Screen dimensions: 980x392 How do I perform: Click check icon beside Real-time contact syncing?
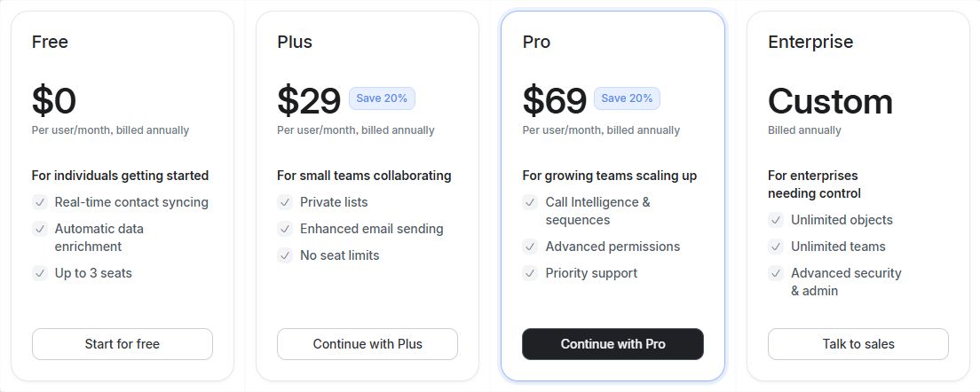tap(39, 202)
